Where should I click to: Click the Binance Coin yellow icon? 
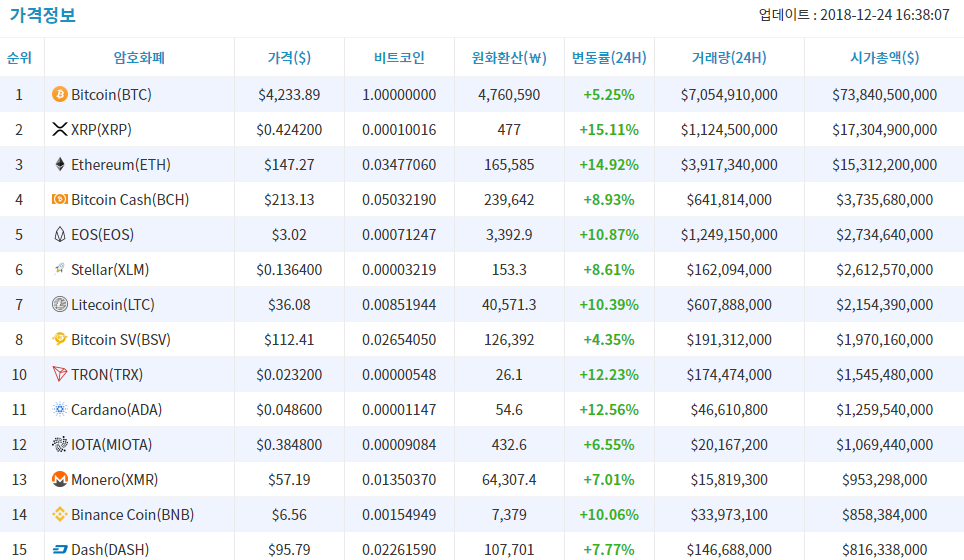60,515
